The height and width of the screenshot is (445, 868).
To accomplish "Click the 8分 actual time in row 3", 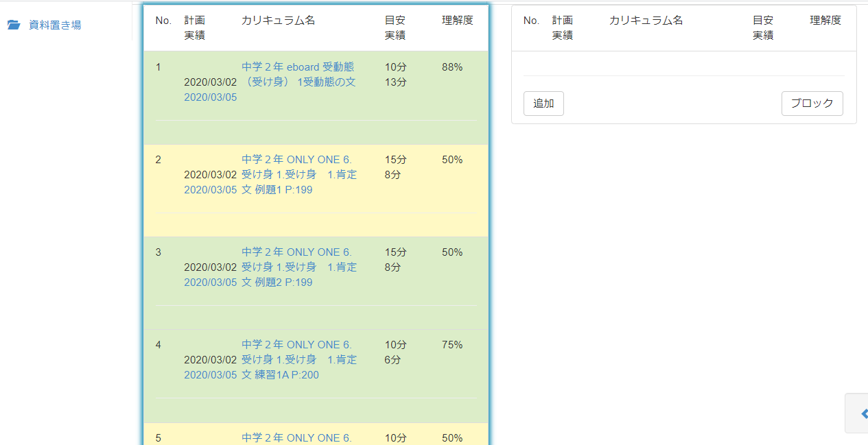I will [x=393, y=267].
